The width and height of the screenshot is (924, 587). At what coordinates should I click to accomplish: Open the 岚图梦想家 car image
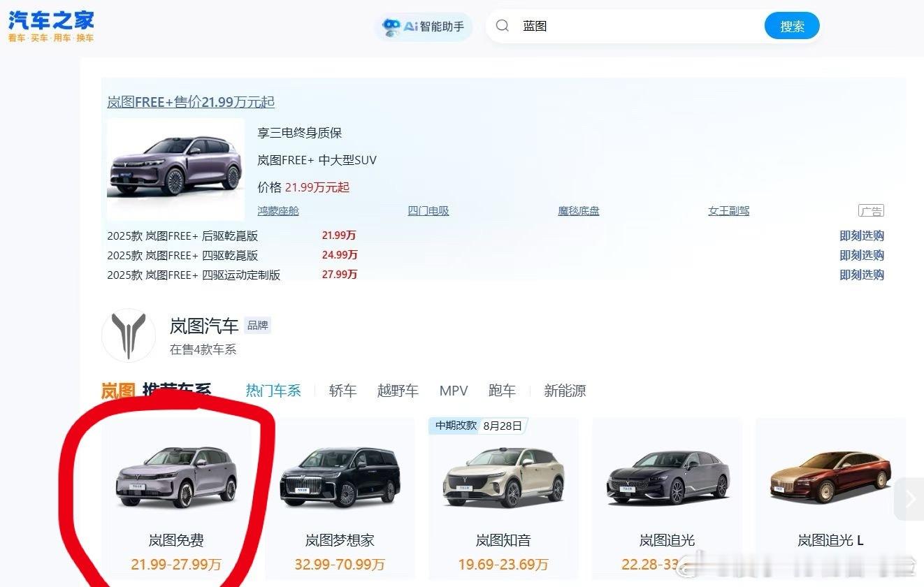point(340,478)
